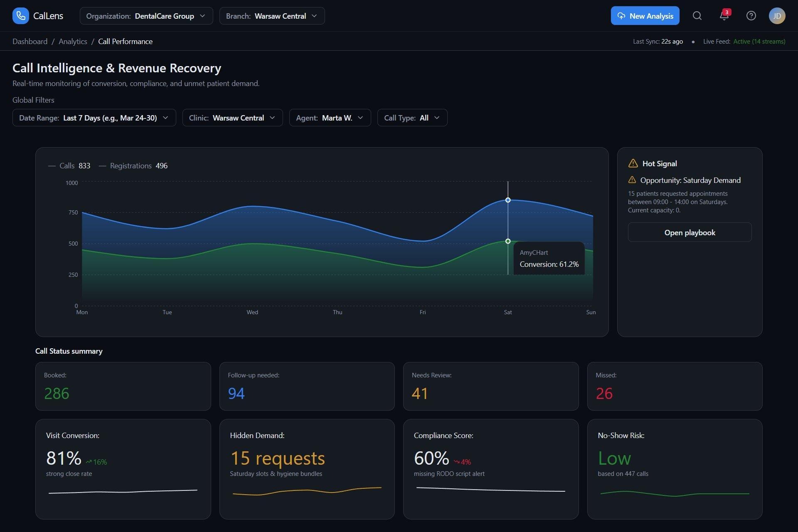The height and width of the screenshot is (532, 798).
Task: Click the No-Show Risk green sparkline
Action: (675, 493)
